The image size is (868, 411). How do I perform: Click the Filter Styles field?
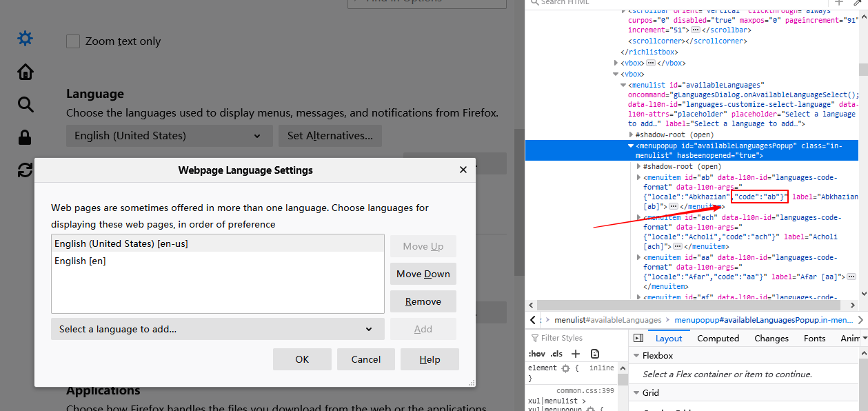coord(576,338)
